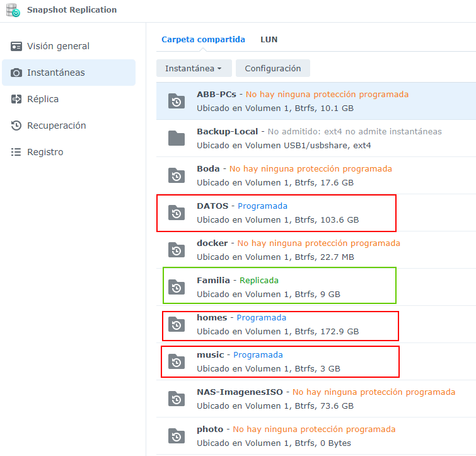The image size is (476, 456).
Task: Click the Familia snapshot folder icon
Action: click(177, 287)
